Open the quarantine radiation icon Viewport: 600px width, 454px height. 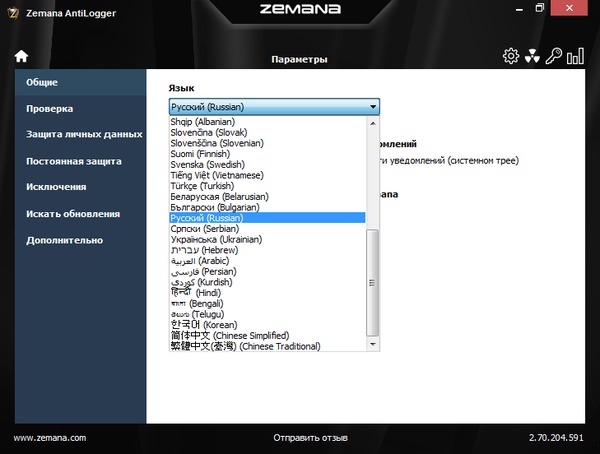[x=532, y=56]
